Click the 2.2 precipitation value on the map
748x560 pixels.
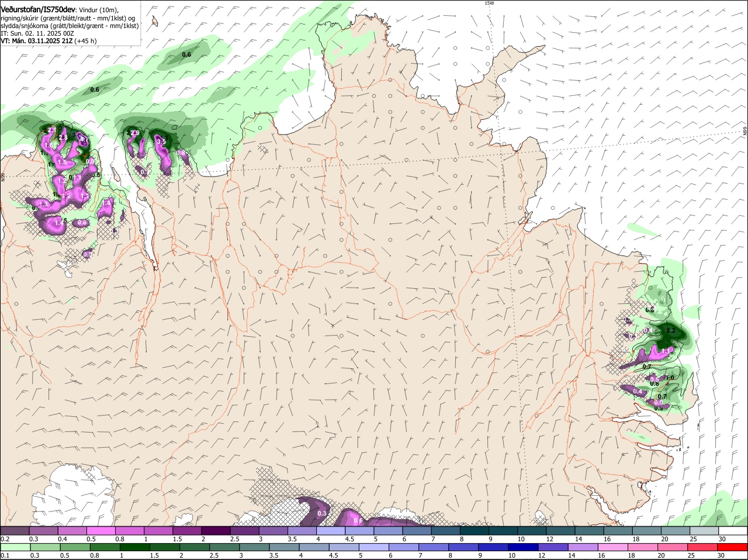[x=671, y=331]
